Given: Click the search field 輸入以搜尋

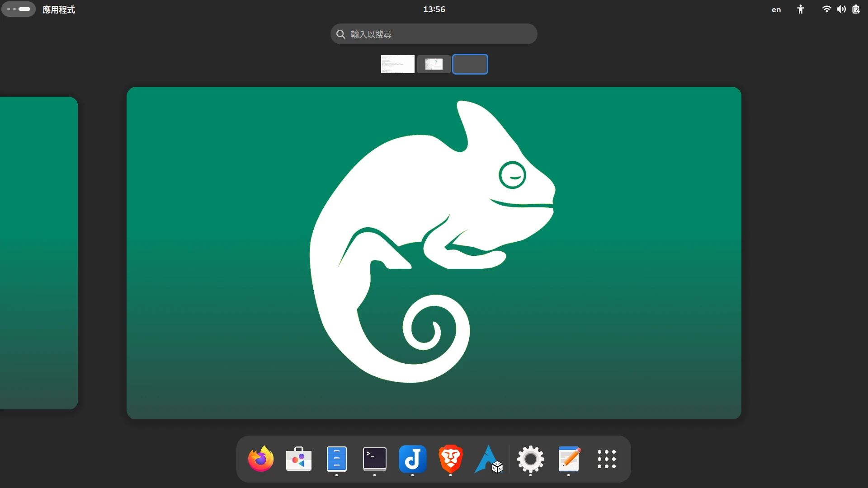Looking at the screenshot, I should [434, 34].
